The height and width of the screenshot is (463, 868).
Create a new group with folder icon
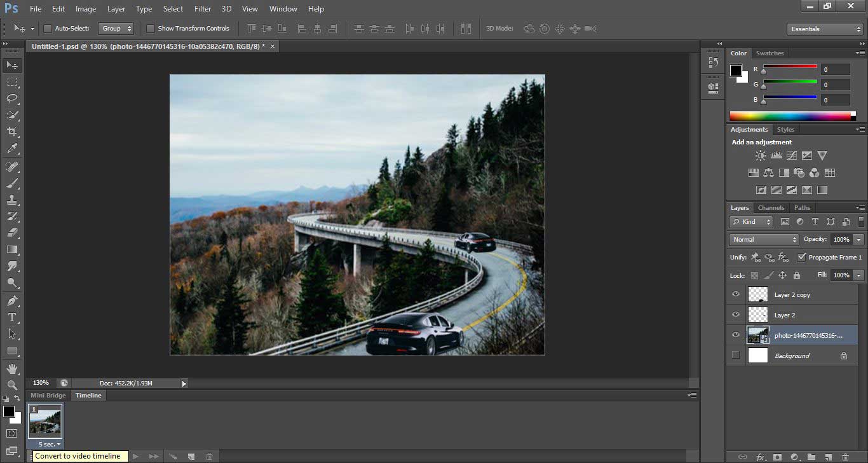(811, 457)
